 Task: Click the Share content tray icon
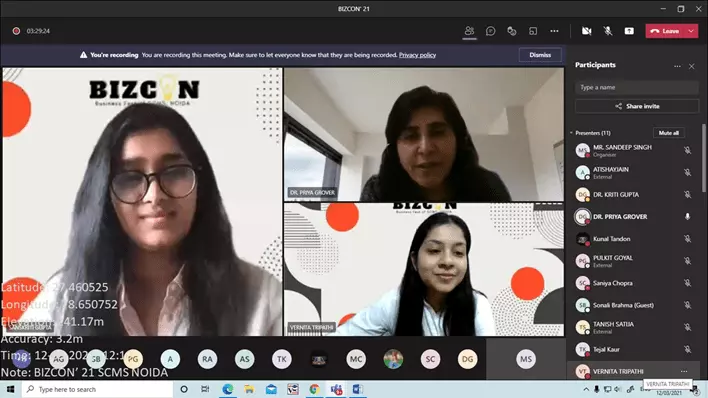[629, 31]
